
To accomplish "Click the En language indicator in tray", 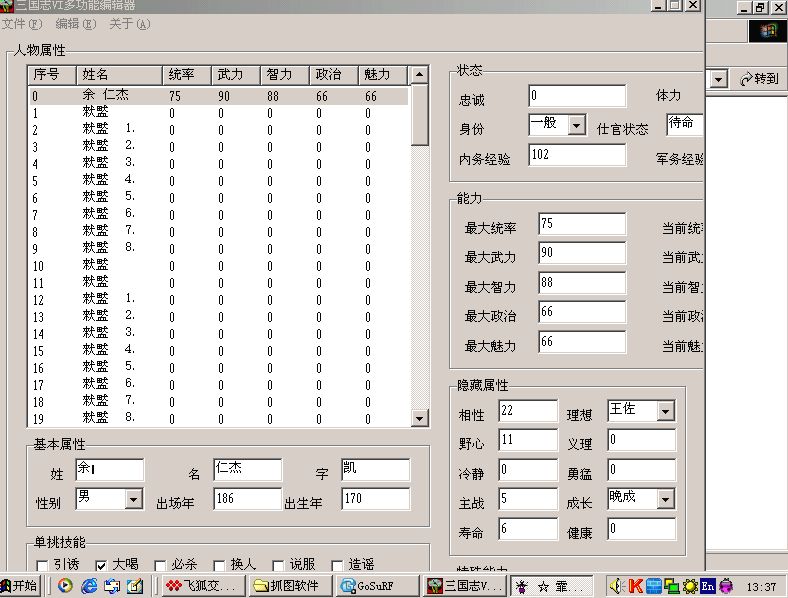I will (x=708, y=586).
